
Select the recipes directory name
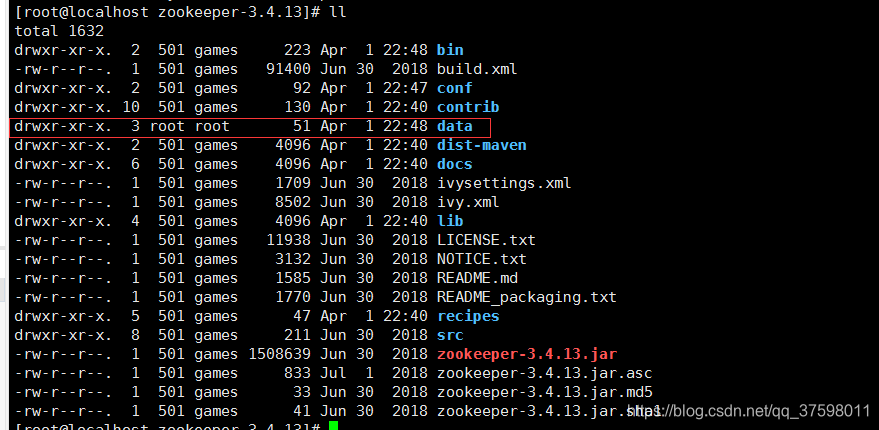coord(468,316)
